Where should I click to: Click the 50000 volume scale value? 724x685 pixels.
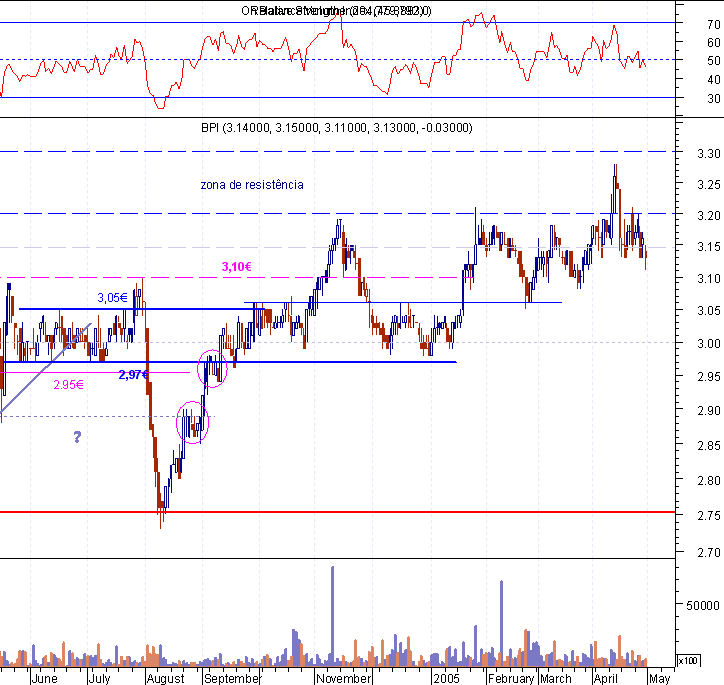(x=703, y=606)
